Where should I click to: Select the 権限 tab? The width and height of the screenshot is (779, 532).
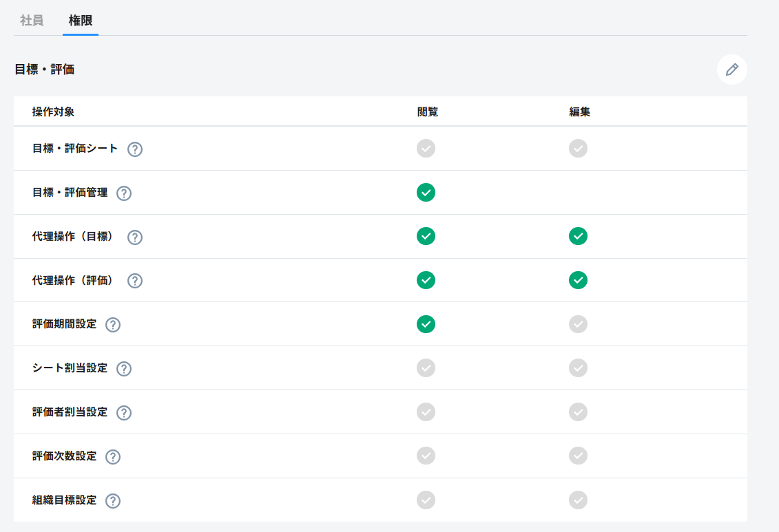click(81, 21)
